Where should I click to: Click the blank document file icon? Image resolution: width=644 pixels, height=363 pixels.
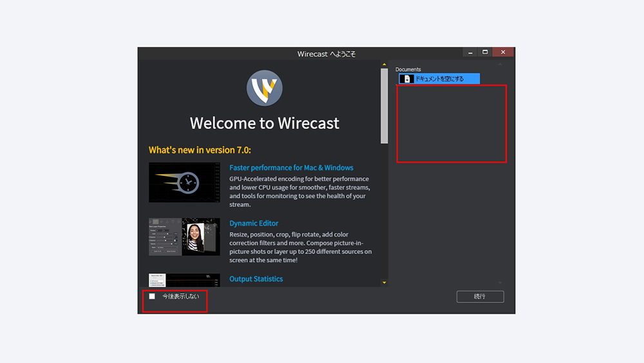407,79
